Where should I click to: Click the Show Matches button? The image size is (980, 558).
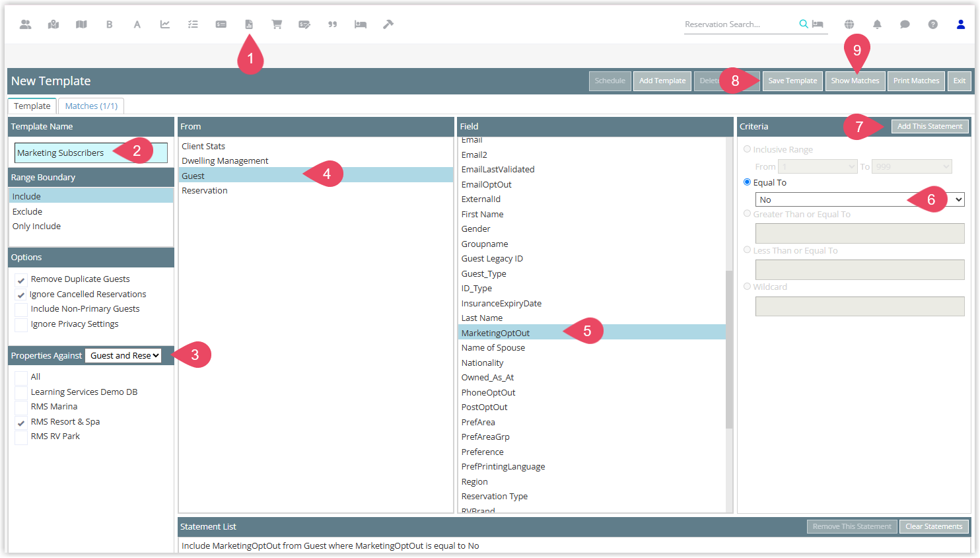coord(855,81)
